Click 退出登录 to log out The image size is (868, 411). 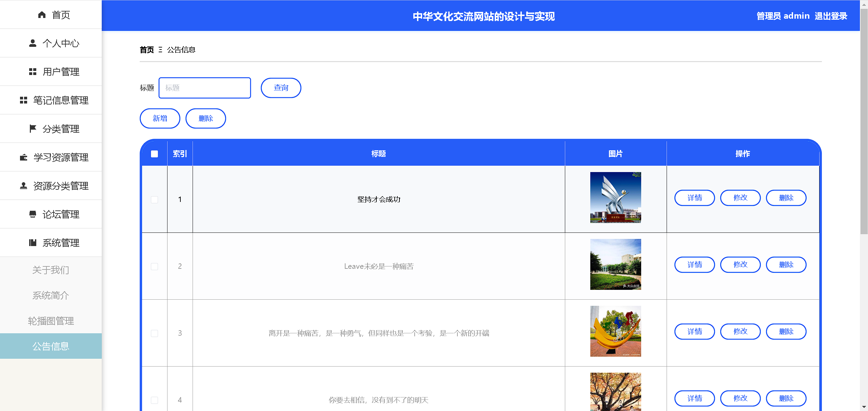pyautogui.click(x=831, y=16)
